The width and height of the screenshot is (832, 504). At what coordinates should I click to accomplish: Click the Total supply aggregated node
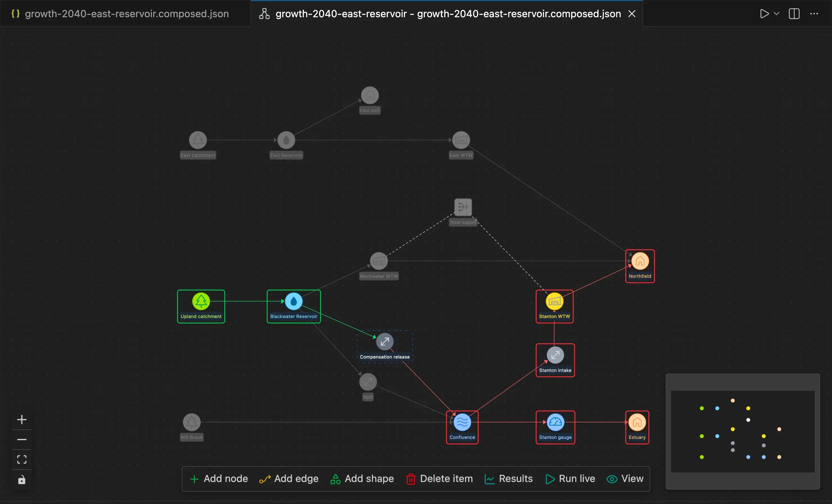click(x=463, y=207)
